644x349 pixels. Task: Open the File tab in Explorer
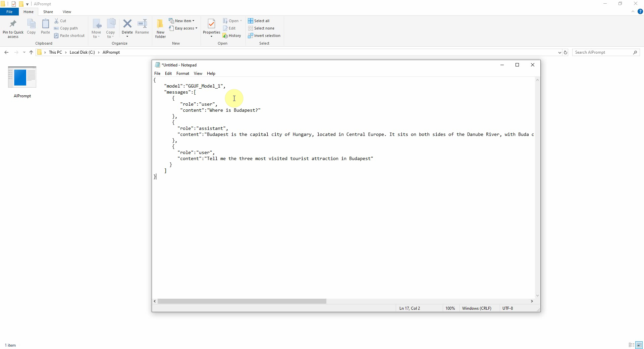[x=9, y=12]
